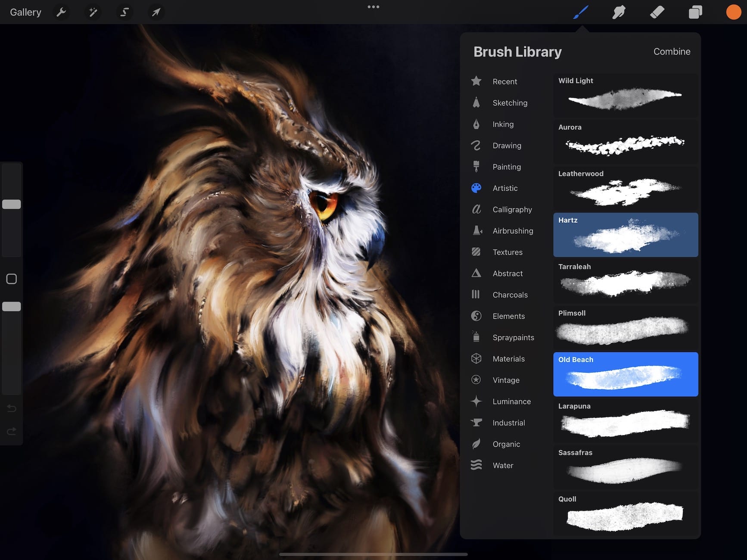Select the Hartz brush
Screen dimensions: 747x560
pyautogui.click(x=625, y=235)
